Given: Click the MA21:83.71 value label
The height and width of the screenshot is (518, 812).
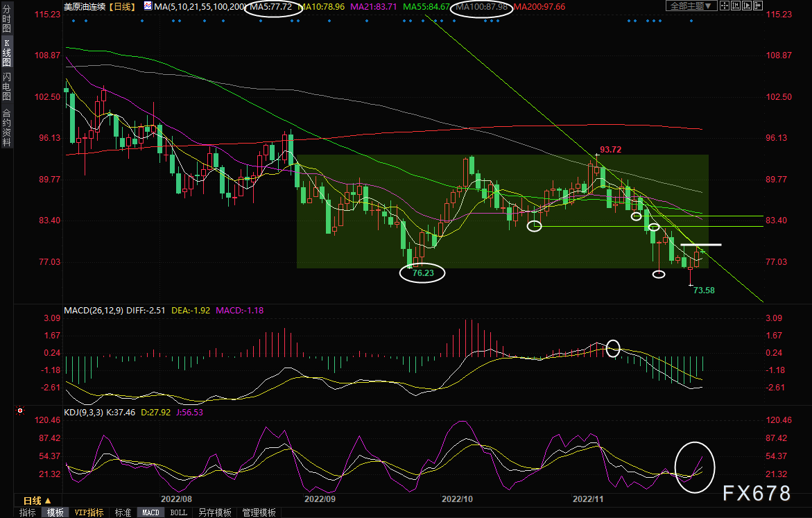Looking at the screenshot, I should coord(374,7).
